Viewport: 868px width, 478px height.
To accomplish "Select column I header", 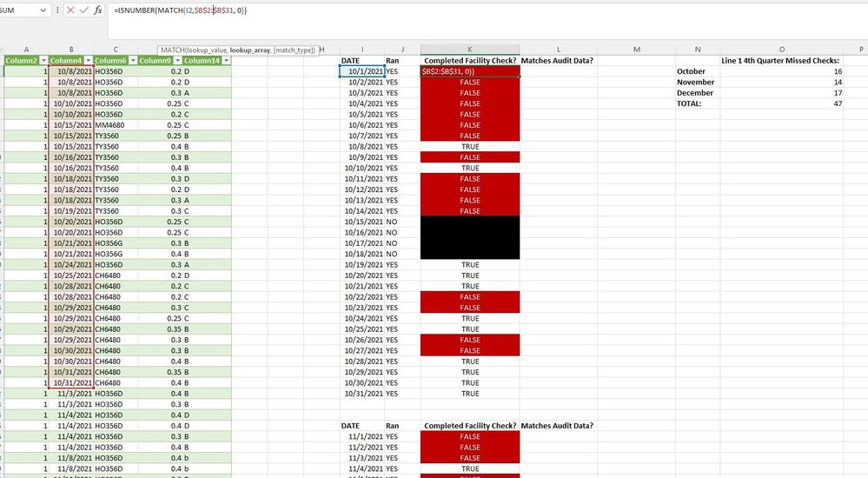I will (362, 50).
